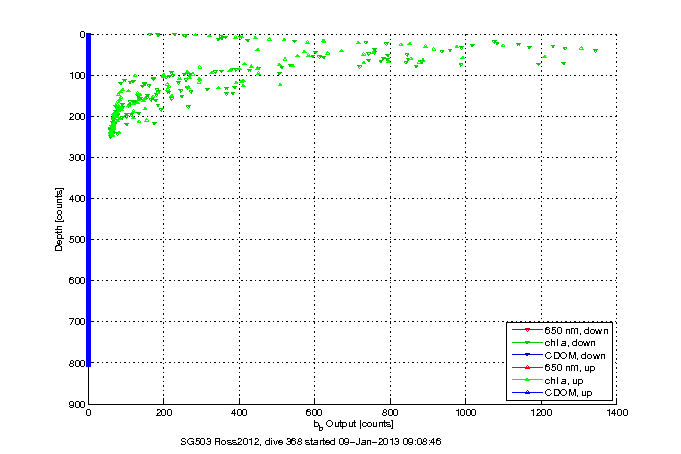Screen dimensions: 681x454
Task: Click y-axis tick label '600'
Action: point(77,281)
